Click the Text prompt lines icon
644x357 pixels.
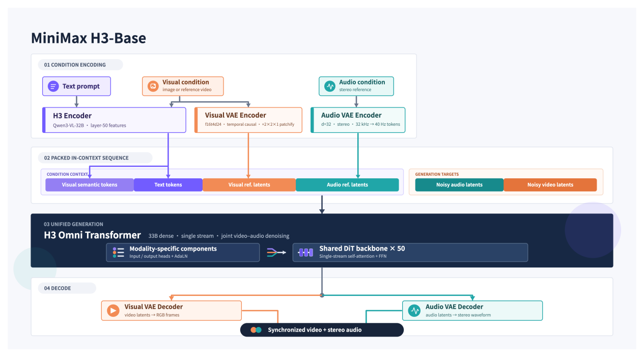pos(53,87)
